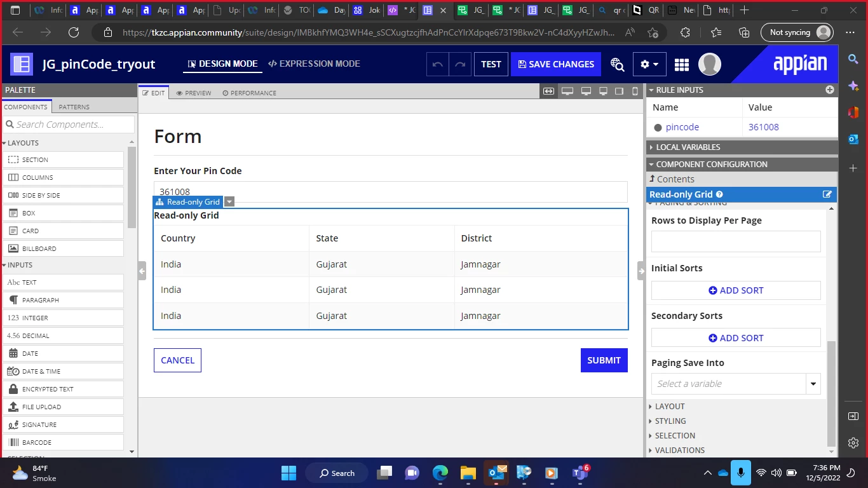Image resolution: width=868 pixels, height=488 pixels.
Task: Open Microsoft Teams from taskbar
Action: [x=580, y=473]
